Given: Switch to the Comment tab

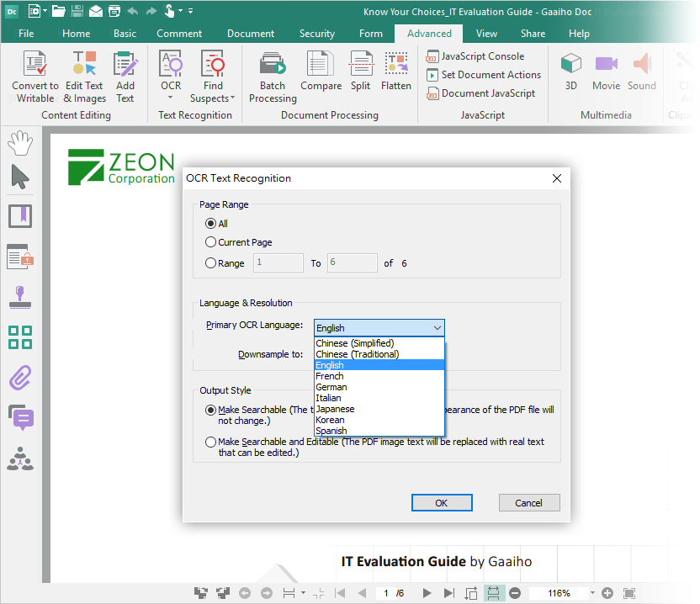Looking at the screenshot, I should (179, 34).
